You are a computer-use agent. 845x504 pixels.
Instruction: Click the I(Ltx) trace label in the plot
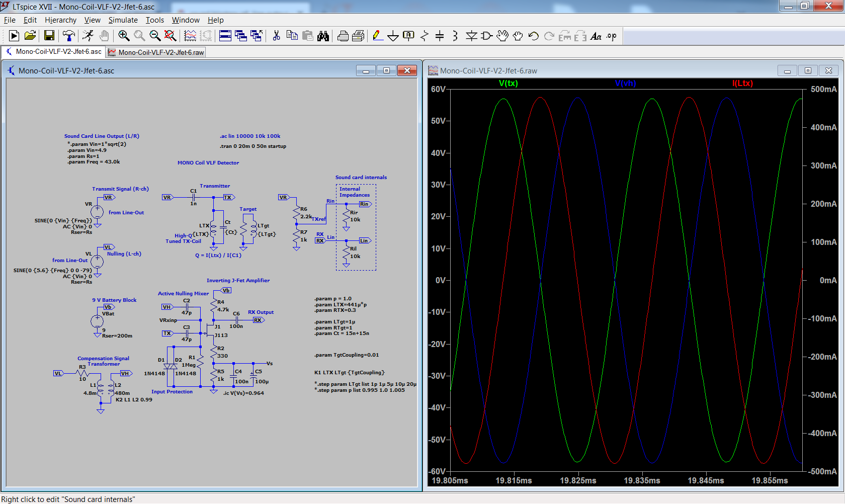742,83
